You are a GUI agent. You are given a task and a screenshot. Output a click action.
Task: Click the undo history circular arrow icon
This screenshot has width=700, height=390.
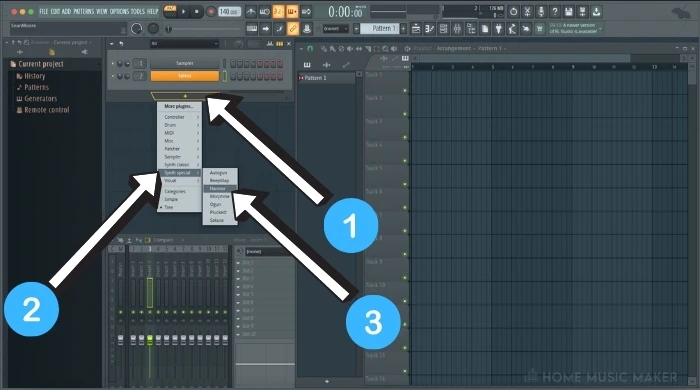pos(513,12)
